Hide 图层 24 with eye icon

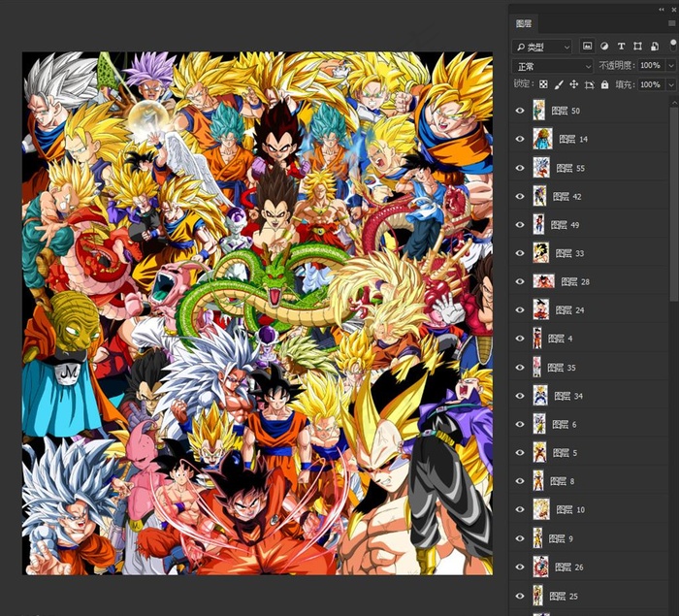click(520, 310)
